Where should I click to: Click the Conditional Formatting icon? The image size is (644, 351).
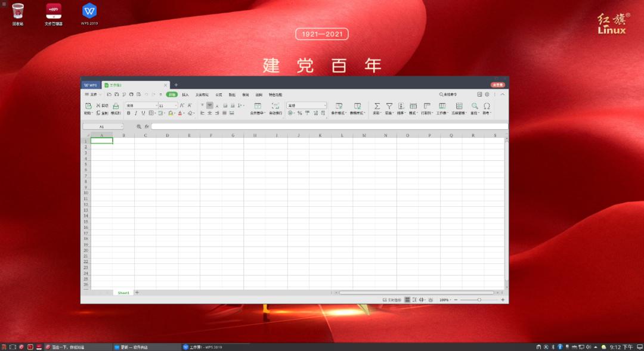(339, 106)
